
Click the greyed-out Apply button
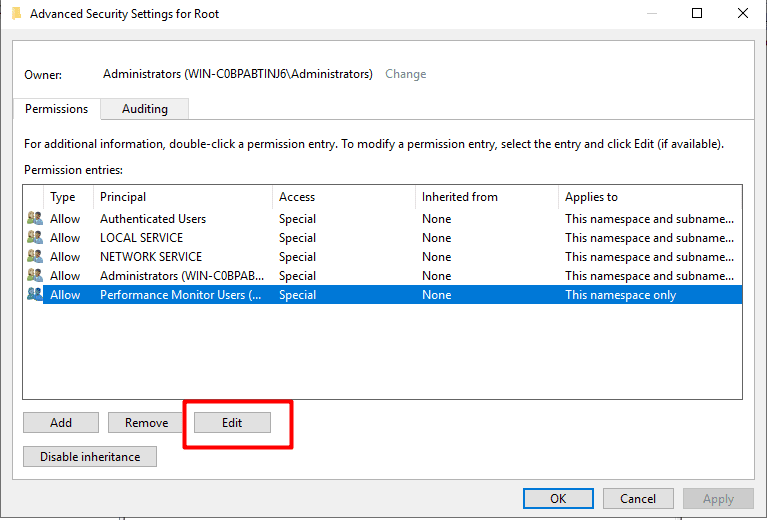[718, 498]
